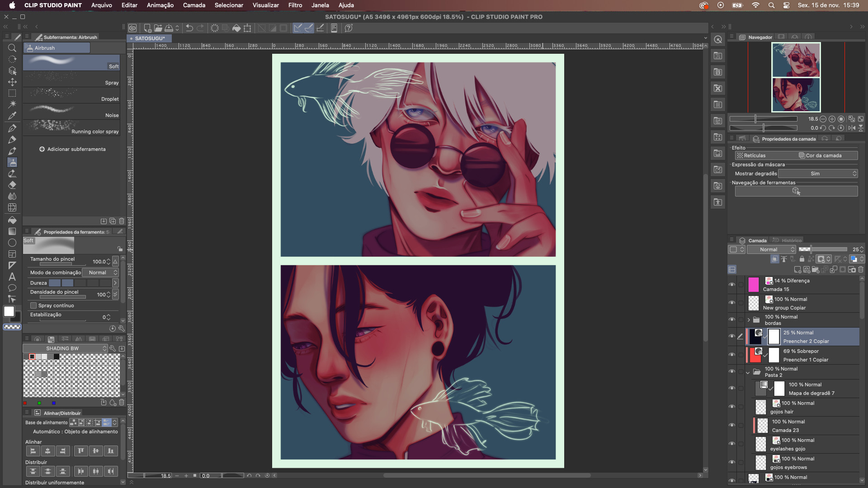
Task: Click the Tamanho do pincel value field
Action: pos(99,262)
